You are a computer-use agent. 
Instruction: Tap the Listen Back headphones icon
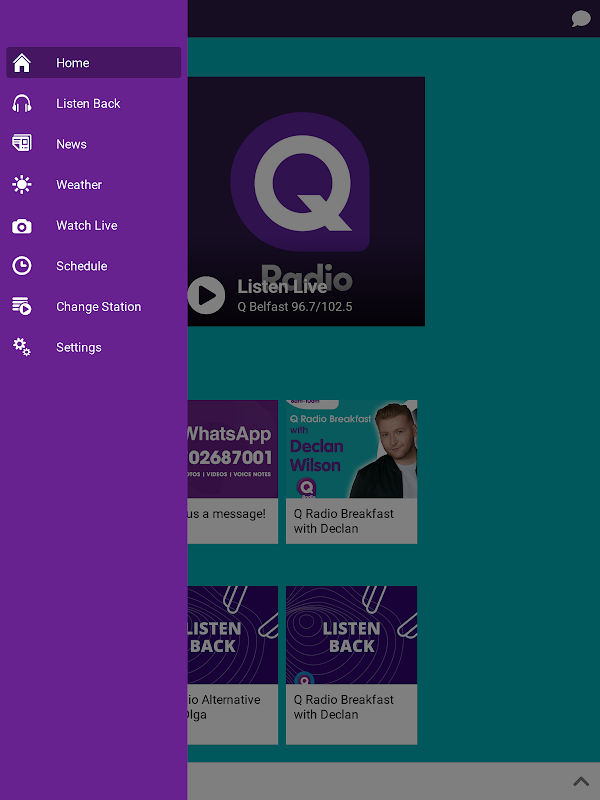[22, 104]
